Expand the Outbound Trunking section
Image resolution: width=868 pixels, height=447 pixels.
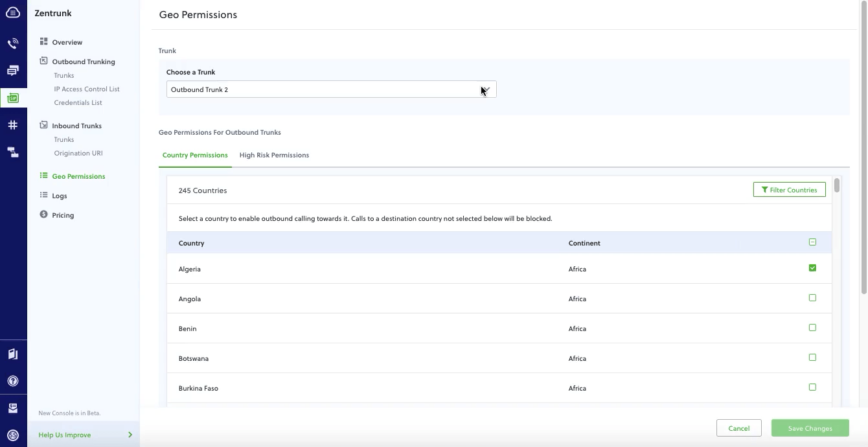coord(84,61)
